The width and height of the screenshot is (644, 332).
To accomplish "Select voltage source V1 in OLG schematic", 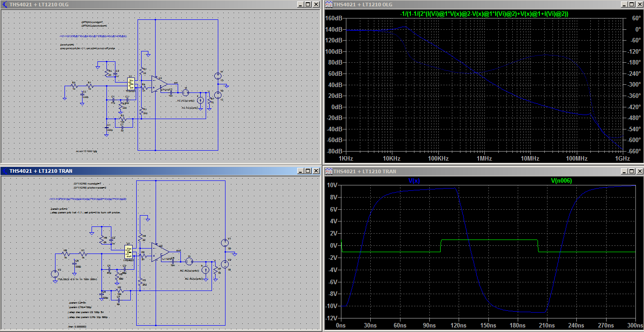I will (218, 76).
